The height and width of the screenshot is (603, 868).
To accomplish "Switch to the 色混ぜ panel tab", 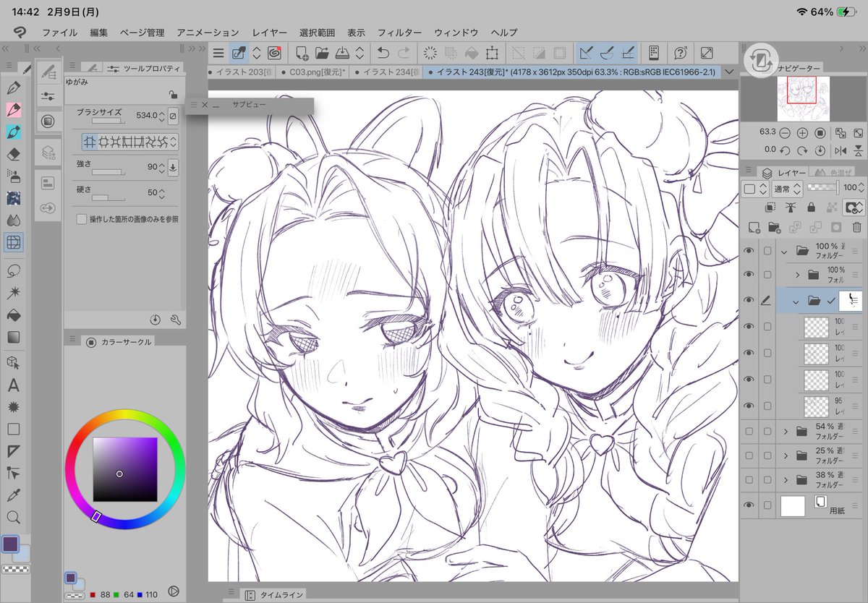I will tap(830, 172).
